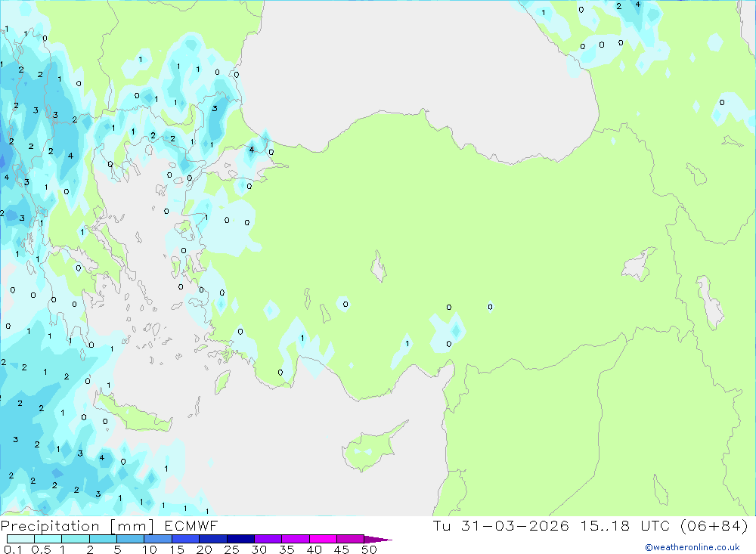The width and height of the screenshot is (756, 554).
Task: Click the 15–20 mm legend color swatch
Action: (x=186, y=539)
